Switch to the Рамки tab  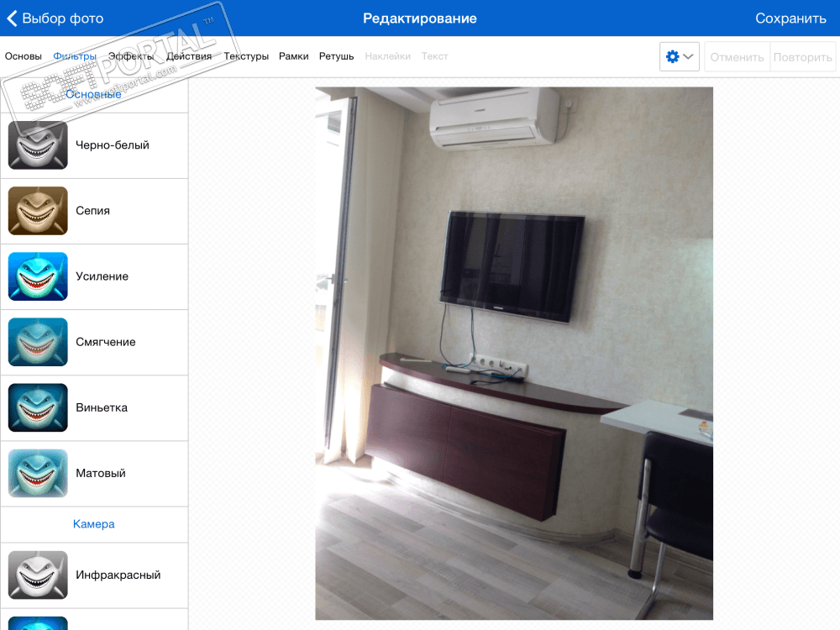click(x=293, y=56)
